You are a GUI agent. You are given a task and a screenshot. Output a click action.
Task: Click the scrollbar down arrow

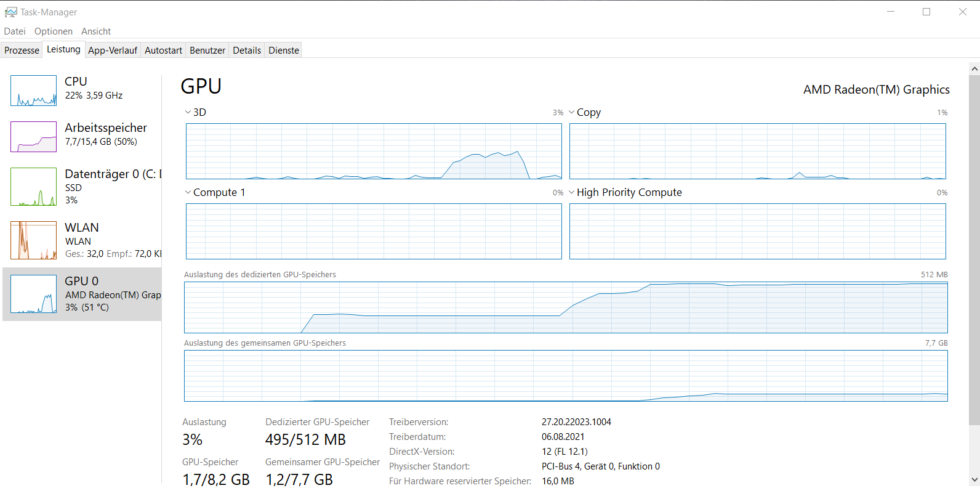coord(974,480)
